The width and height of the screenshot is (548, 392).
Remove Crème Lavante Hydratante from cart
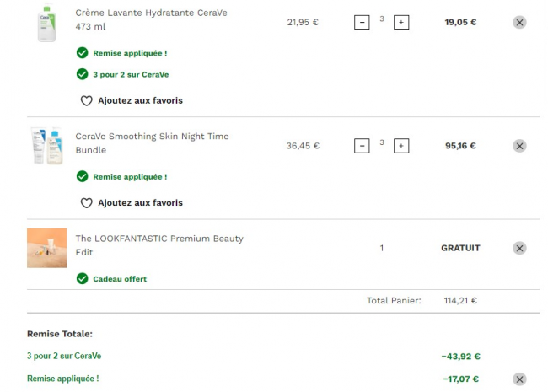point(519,23)
